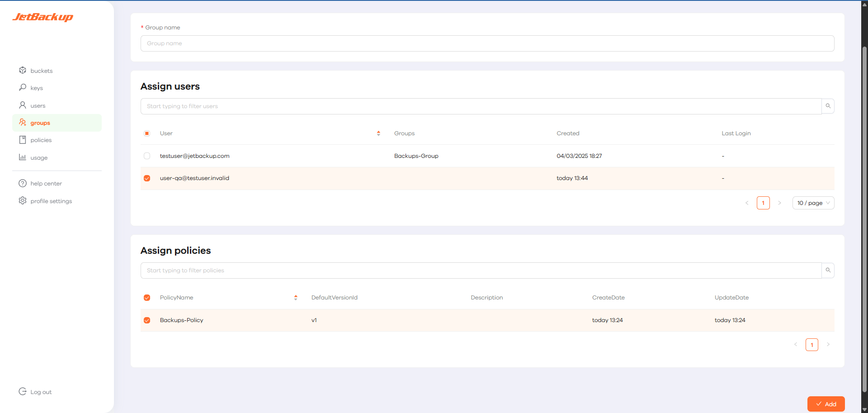Screen dimensions: 868x413
Task: Go to next page of users
Action: [x=779, y=203]
